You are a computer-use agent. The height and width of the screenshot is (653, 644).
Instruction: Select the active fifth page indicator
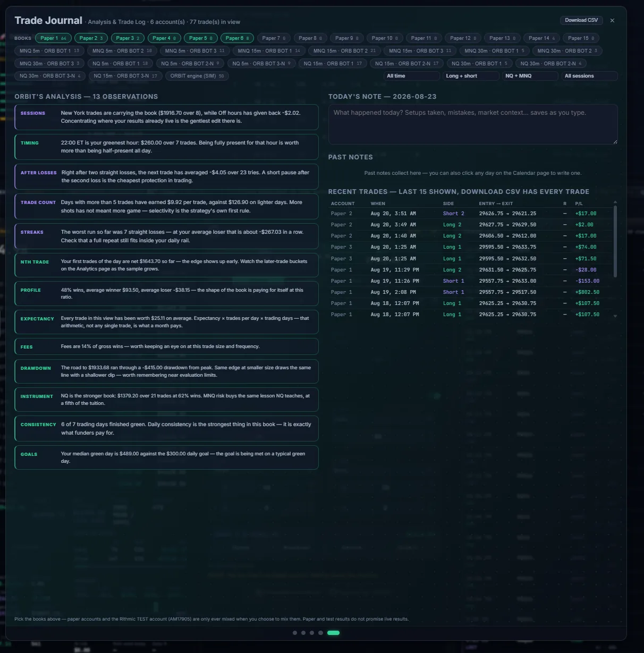click(x=333, y=633)
